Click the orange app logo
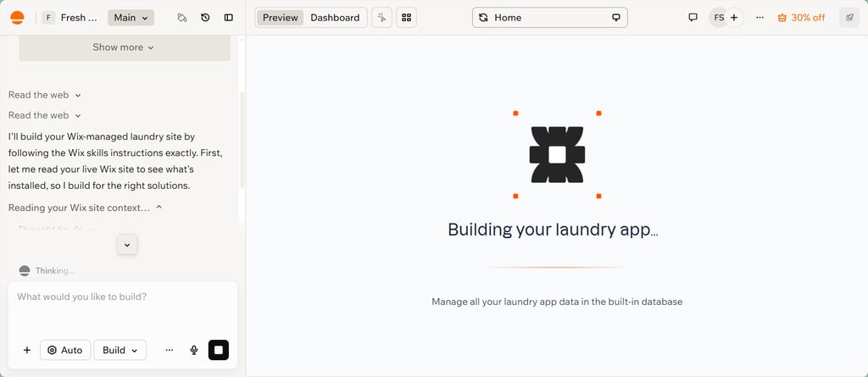The image size is (868, 377). [17, 18]
